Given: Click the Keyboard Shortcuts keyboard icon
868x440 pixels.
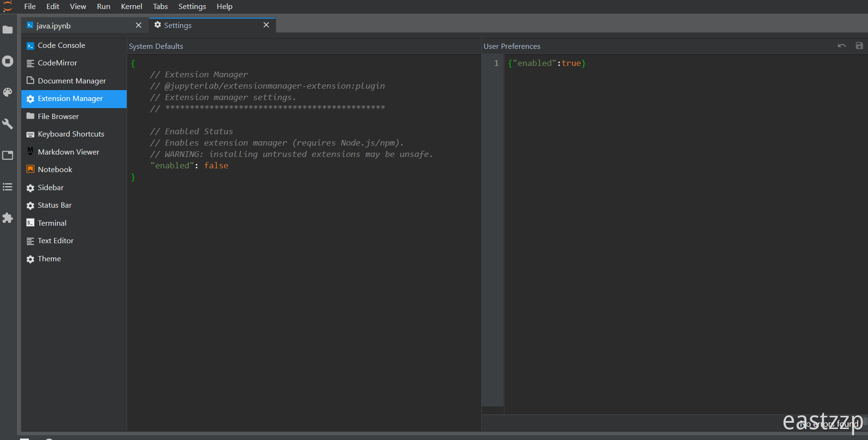Looking at the screenshot, I should (30, 135).
